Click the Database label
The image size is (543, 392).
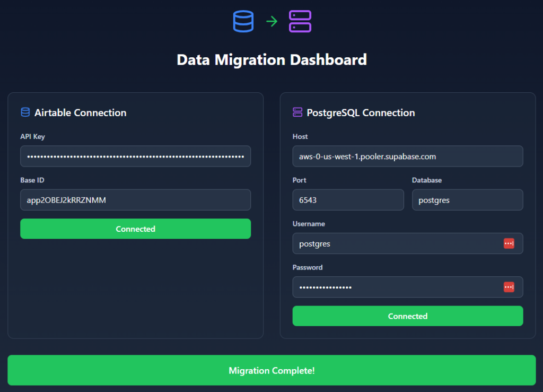point(427,180)
